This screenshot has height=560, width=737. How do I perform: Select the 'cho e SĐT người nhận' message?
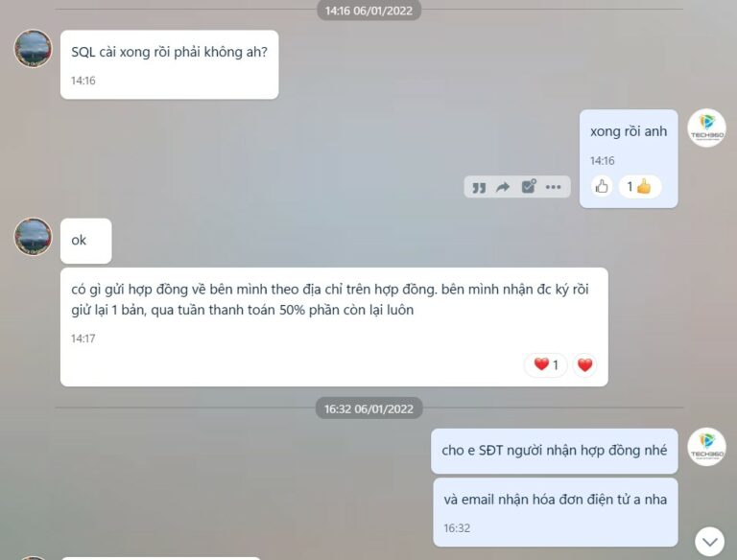[x=554, y=451]
